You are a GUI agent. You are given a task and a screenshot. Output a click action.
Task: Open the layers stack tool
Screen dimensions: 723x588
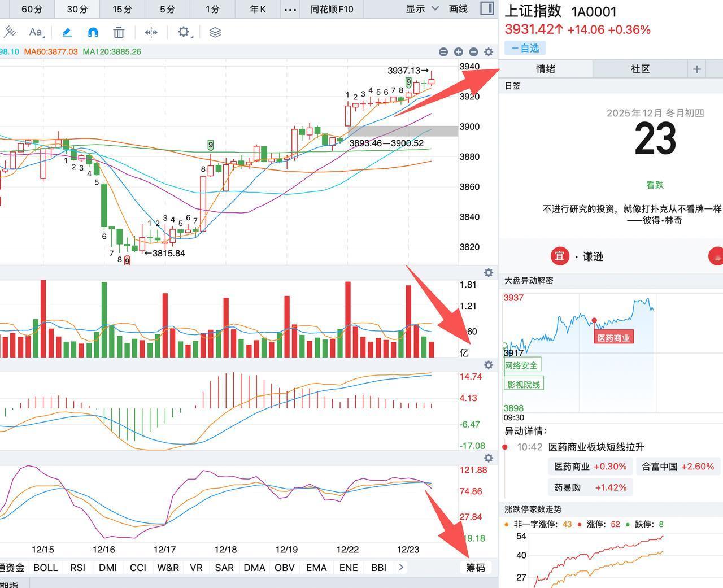pos(214,32)
